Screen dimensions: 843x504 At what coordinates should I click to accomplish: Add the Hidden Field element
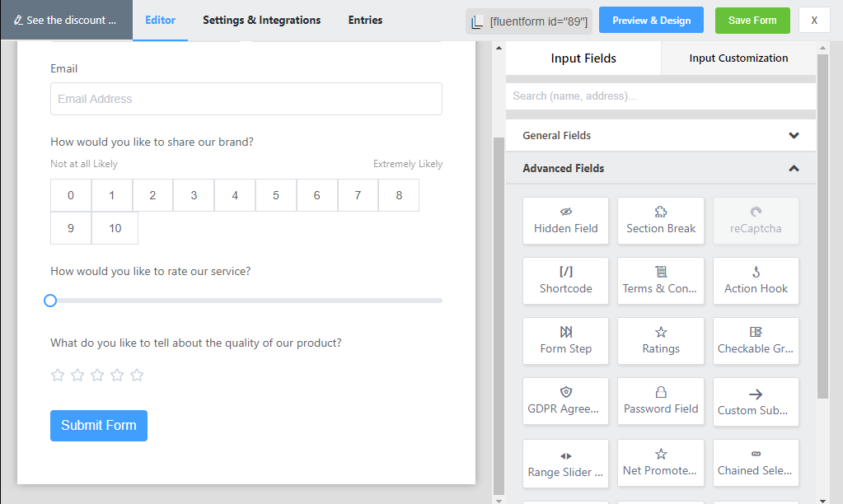click(x=565, y=220)
